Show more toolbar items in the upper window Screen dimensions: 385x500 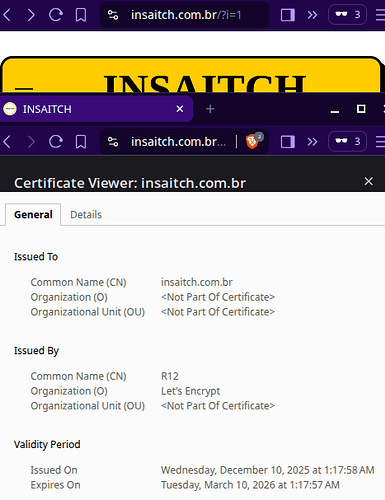pyautogui.click(x=312, y=15)
